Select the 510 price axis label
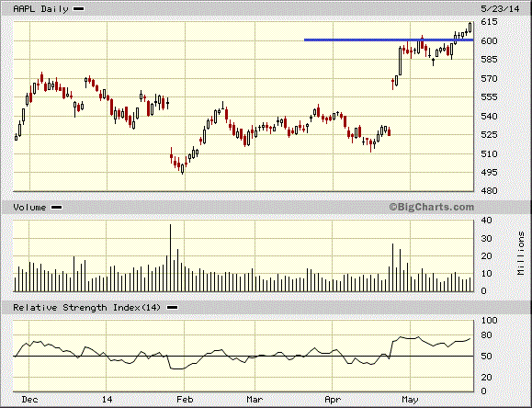The height and width of the screenshot is (408, 532). pyautogui.click(x=489, y=153)
